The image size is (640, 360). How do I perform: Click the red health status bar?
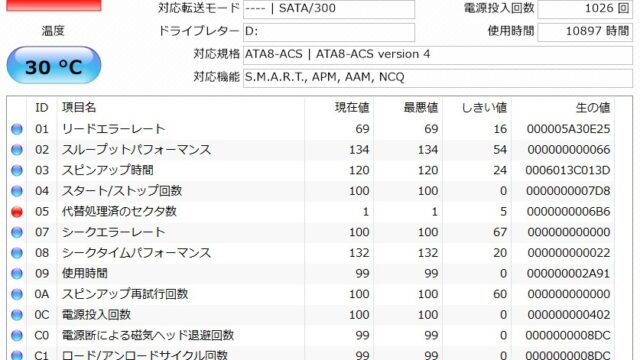coord(54,5)
